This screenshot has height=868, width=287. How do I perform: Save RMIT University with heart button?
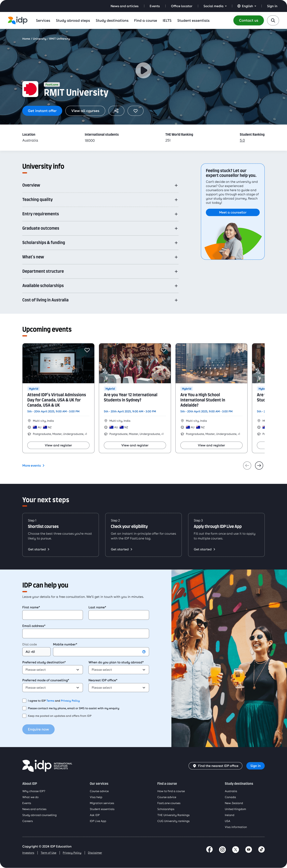(x=135, y=111)
